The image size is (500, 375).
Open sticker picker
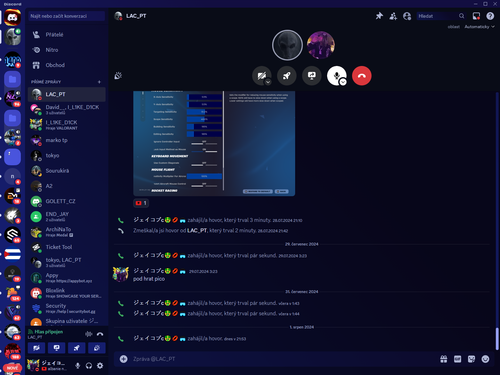[x=471, y=359]
